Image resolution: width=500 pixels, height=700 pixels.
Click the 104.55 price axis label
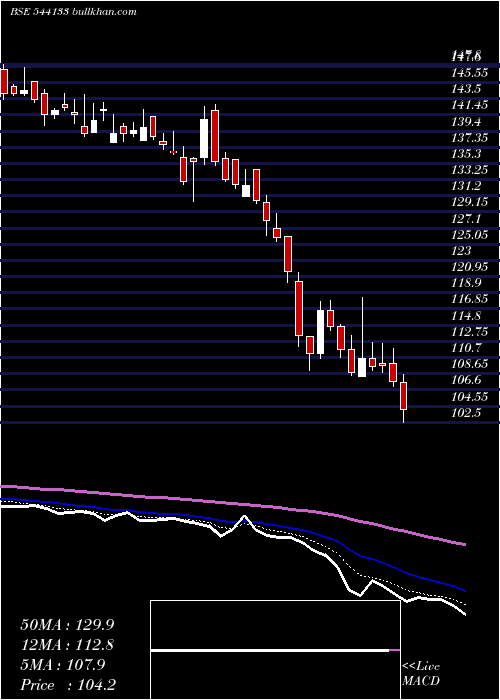click(x=468, y=396)
